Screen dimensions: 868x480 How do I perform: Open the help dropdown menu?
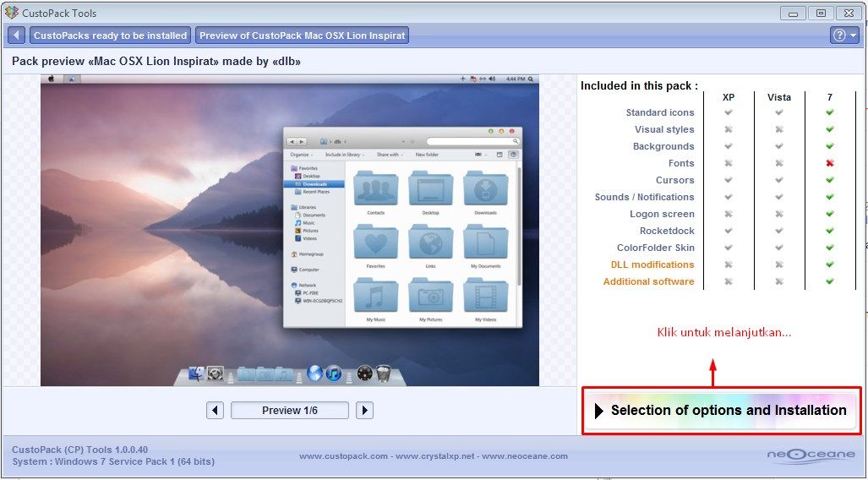click(x=844, y=35)
